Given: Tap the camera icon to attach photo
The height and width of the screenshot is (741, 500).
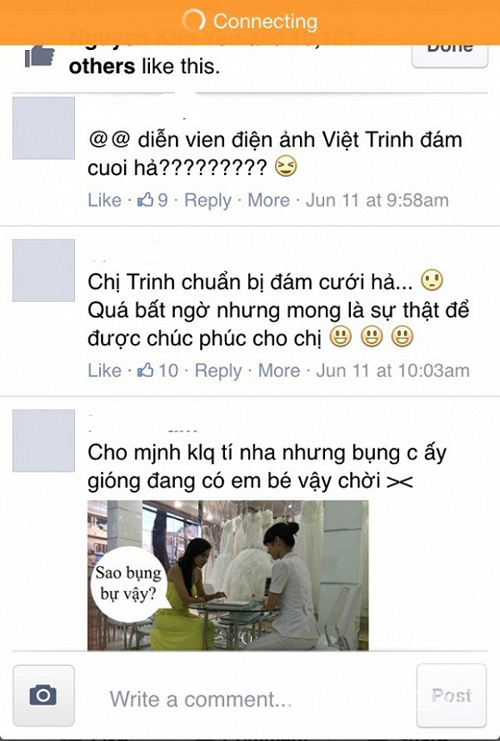Looking at the screenshot, I should [x=43, y=695].
